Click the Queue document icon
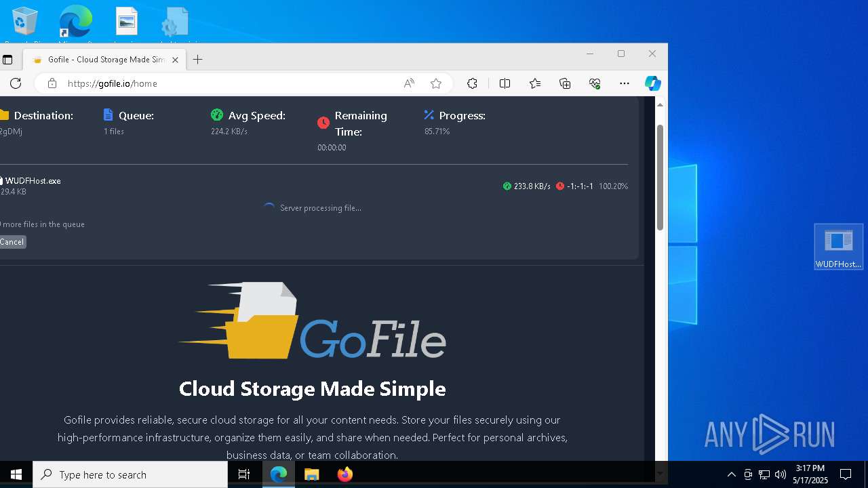The height and width of the screenshot is (488, 868). point(108,115)
